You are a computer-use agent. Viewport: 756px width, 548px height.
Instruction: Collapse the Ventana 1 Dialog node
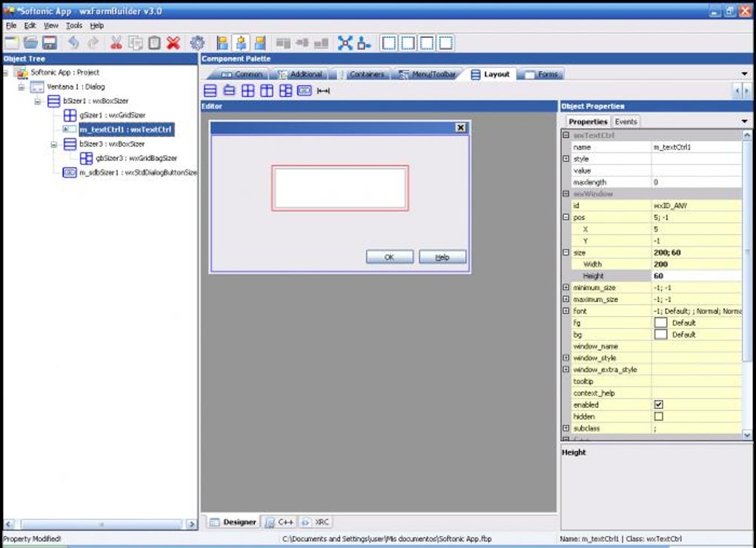tap(21, 87)
